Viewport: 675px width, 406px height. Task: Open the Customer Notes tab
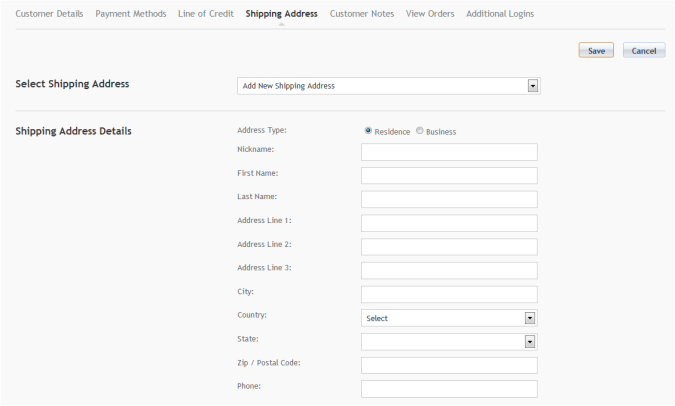[362, 14]
